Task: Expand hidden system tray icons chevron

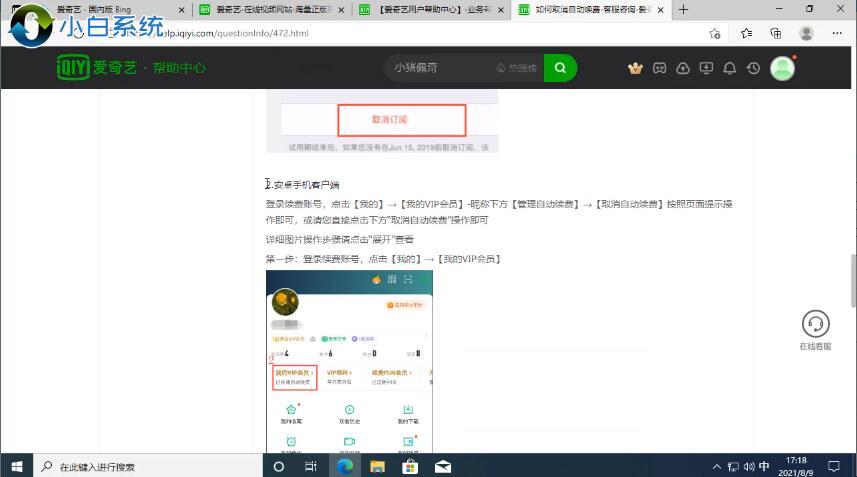Action: click(717, 467)
